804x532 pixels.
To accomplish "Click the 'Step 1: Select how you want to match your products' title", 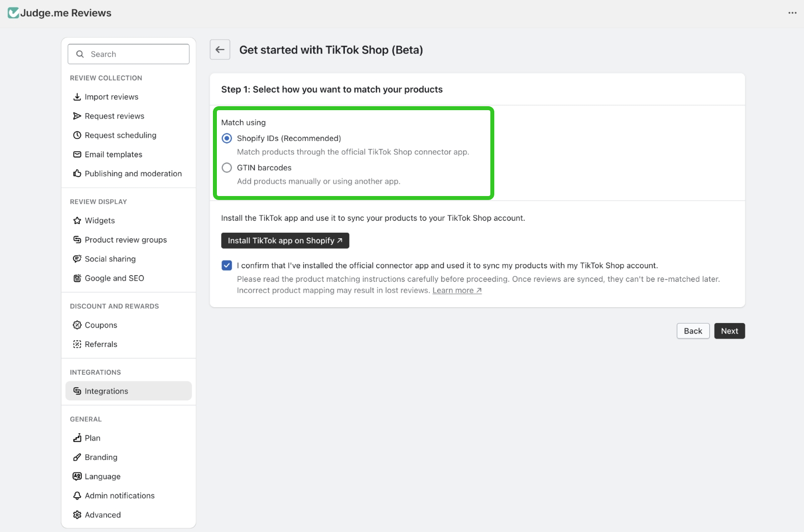I will click(332, 89).
